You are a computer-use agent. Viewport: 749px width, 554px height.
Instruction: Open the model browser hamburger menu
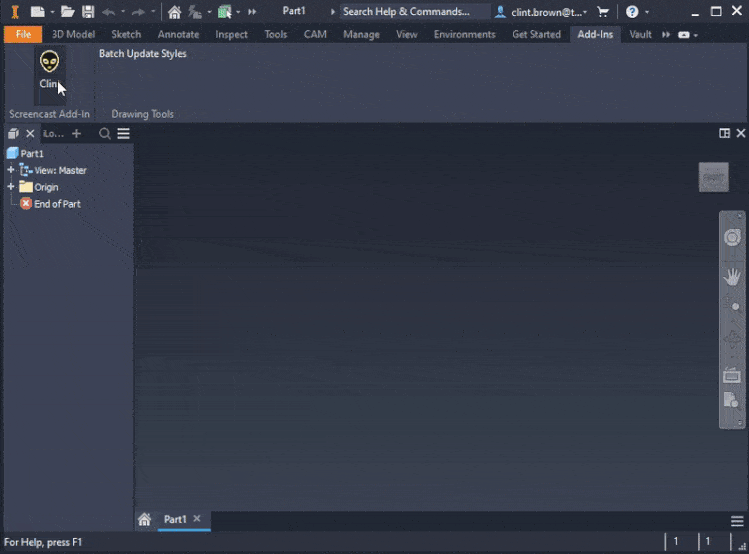coord(123,134)
